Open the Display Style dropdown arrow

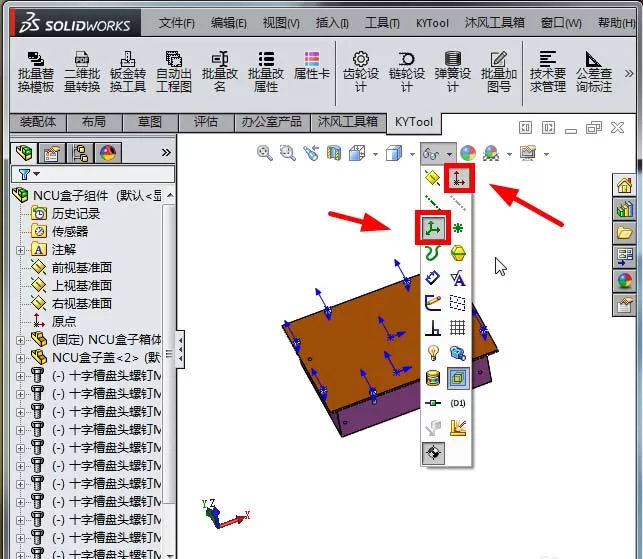pyautogui.click(x=412, y=155)
